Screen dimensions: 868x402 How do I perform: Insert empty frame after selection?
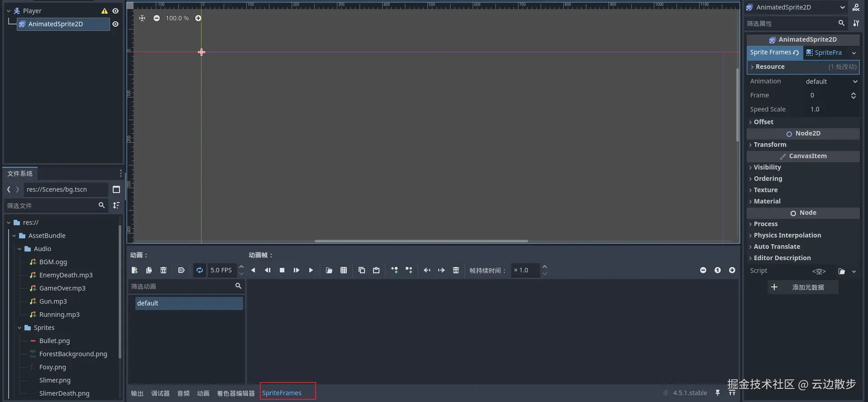[409, 270]
